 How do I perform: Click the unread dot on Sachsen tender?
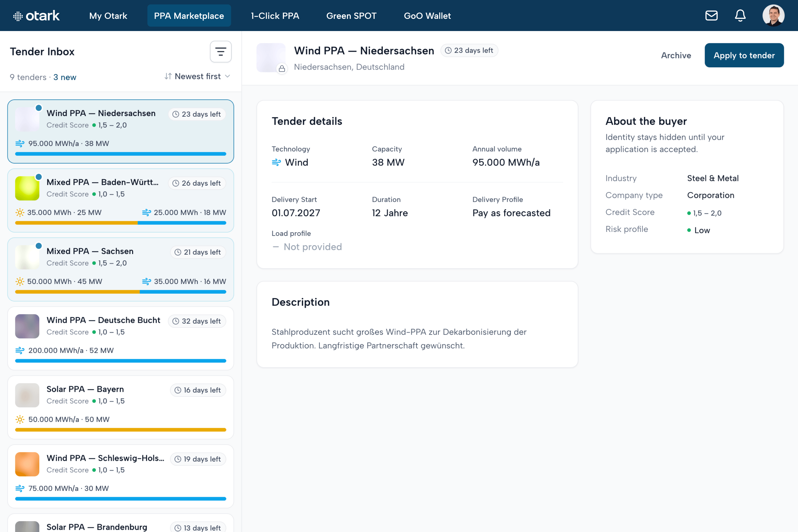pyautogui.click(x=39, y=246)
